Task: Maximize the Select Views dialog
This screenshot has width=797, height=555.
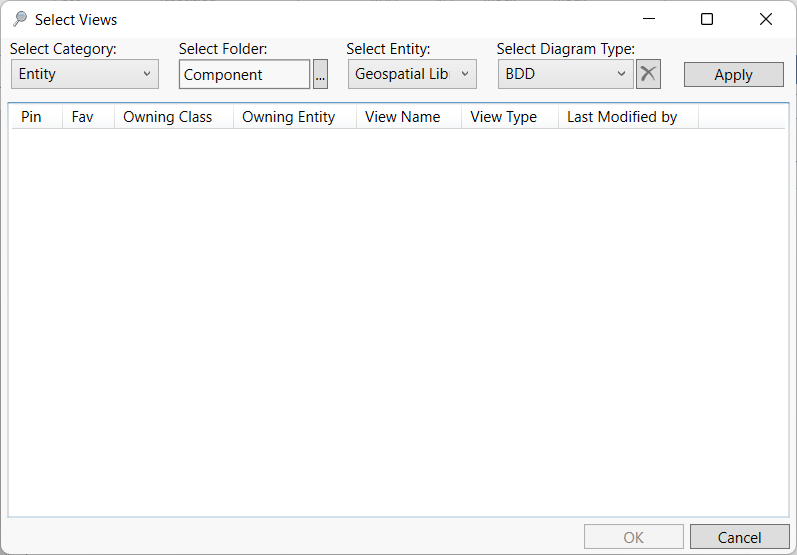Action: click(707, 19)
